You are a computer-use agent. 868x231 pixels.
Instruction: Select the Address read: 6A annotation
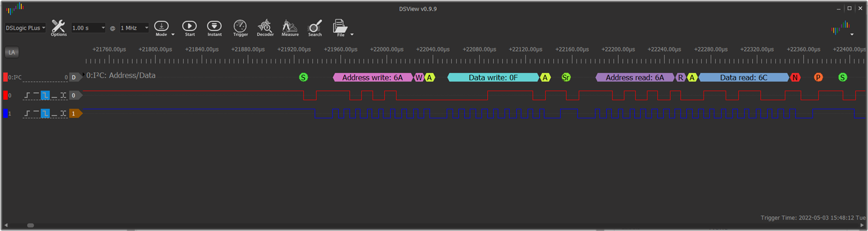point(635,77)
